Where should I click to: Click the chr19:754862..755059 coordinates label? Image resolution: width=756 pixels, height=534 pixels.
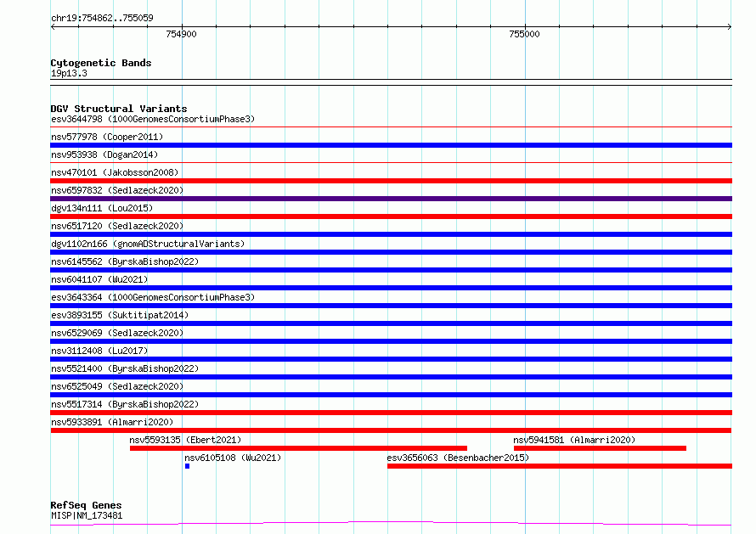pos(102,18)
